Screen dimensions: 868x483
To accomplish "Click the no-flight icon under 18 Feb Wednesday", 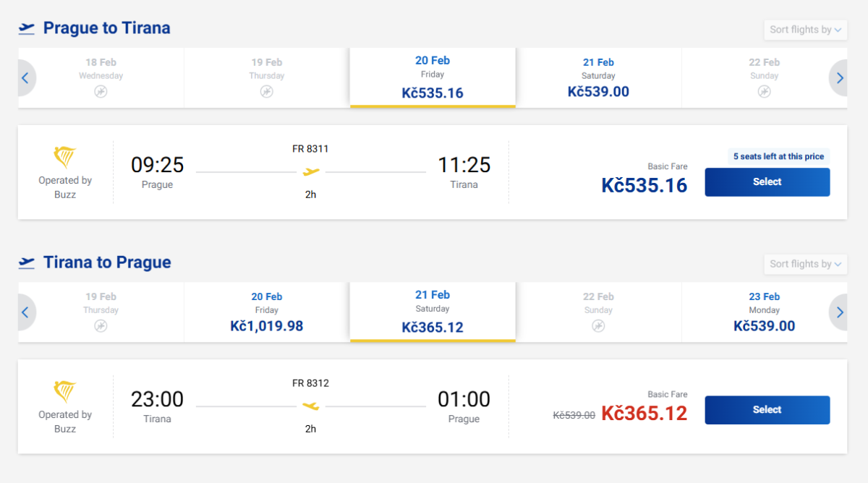I will (x=101, y=92).
